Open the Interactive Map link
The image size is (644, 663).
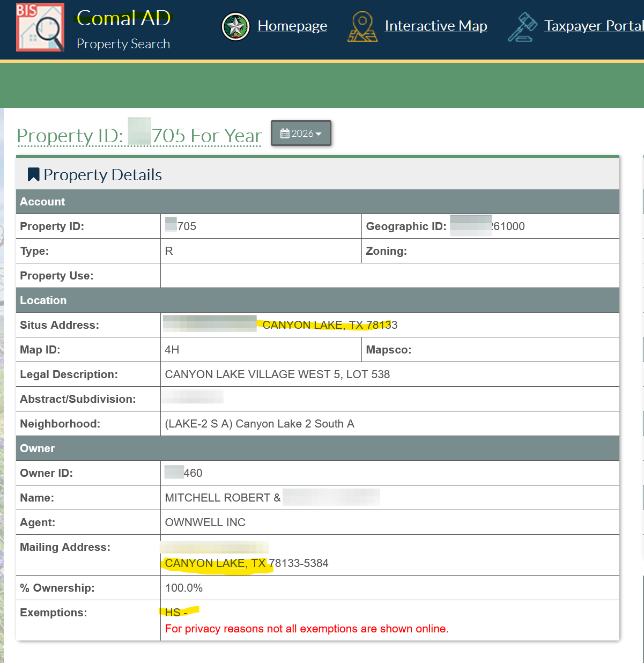[x=436, y=26]
